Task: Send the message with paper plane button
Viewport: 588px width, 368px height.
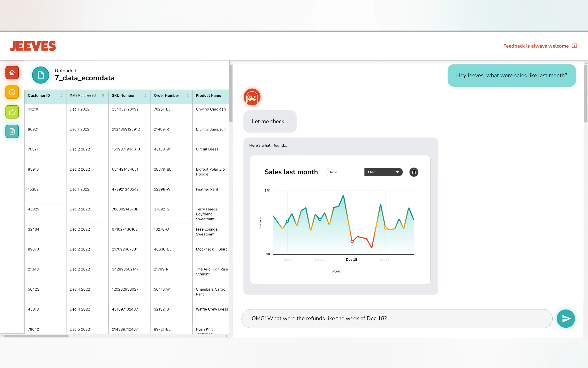Action: 566,319
